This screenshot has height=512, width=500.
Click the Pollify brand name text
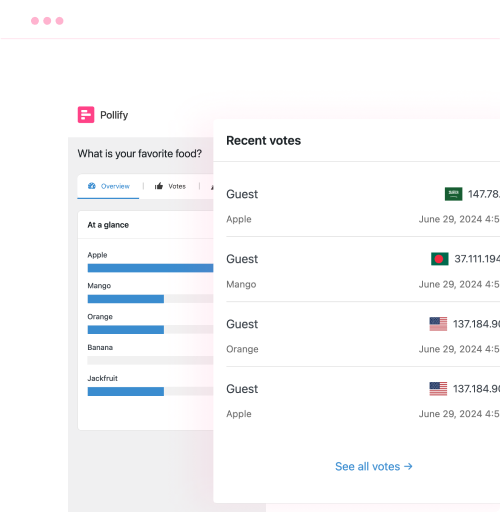click(114, 115)
